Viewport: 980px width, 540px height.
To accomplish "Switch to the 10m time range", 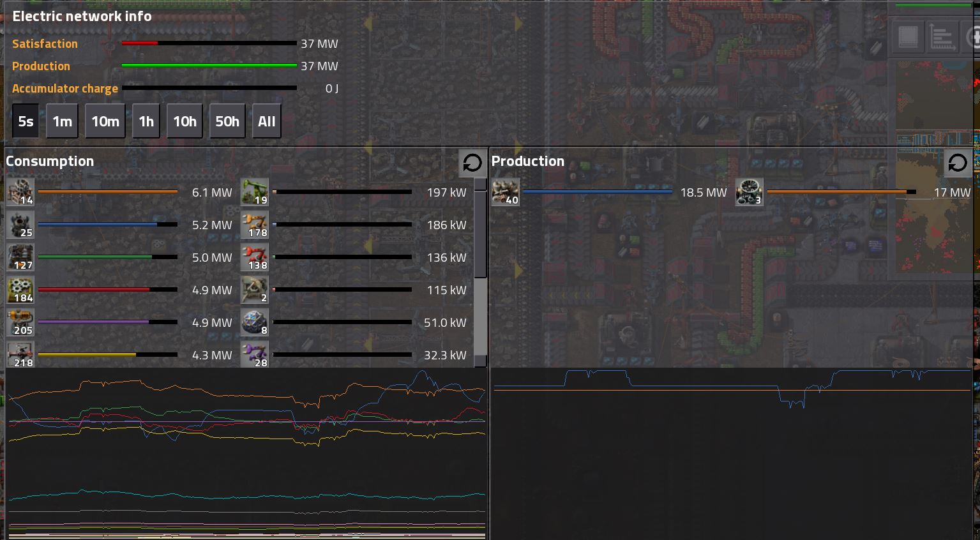I will (105, 121).
